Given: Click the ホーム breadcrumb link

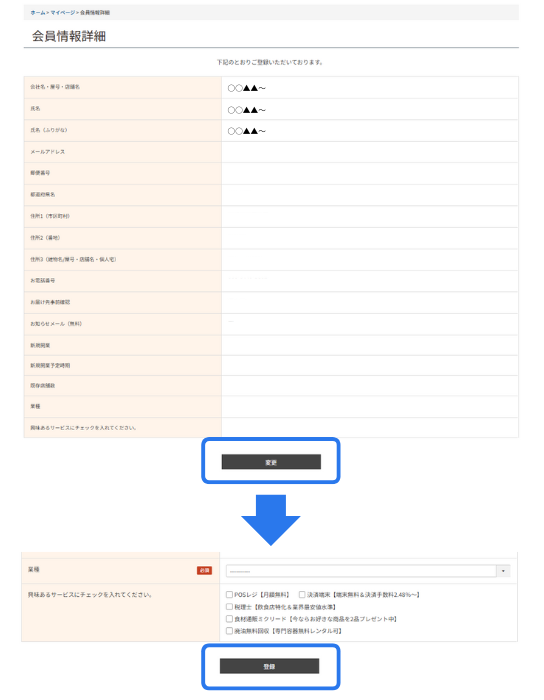Looking at the screenshot, I should [38, 12].
